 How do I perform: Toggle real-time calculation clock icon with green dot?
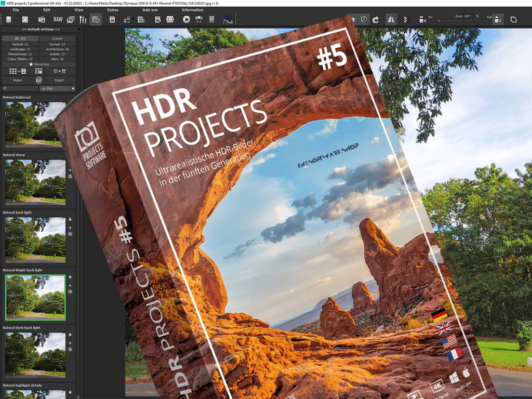pyautogui.click(x=364, y=20)
